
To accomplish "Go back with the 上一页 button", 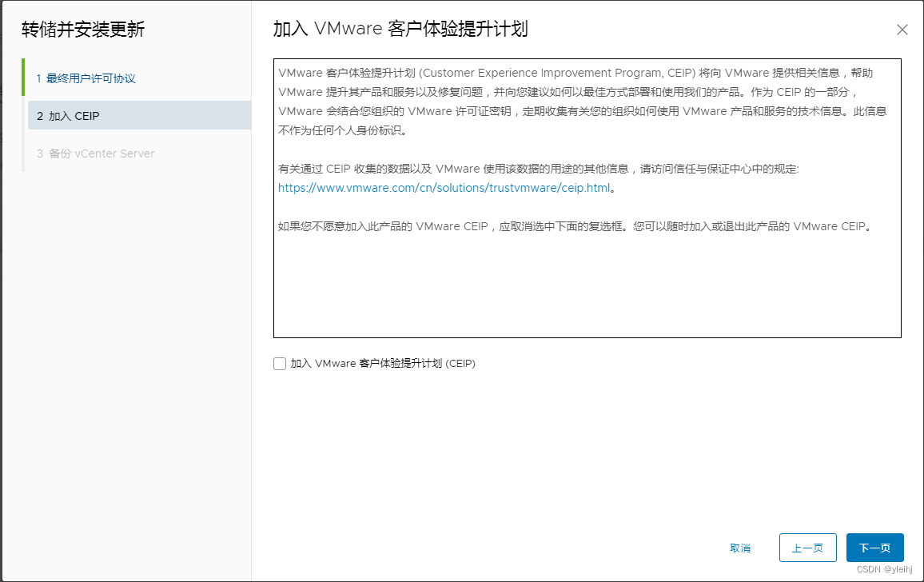I will tap(807, 548).
